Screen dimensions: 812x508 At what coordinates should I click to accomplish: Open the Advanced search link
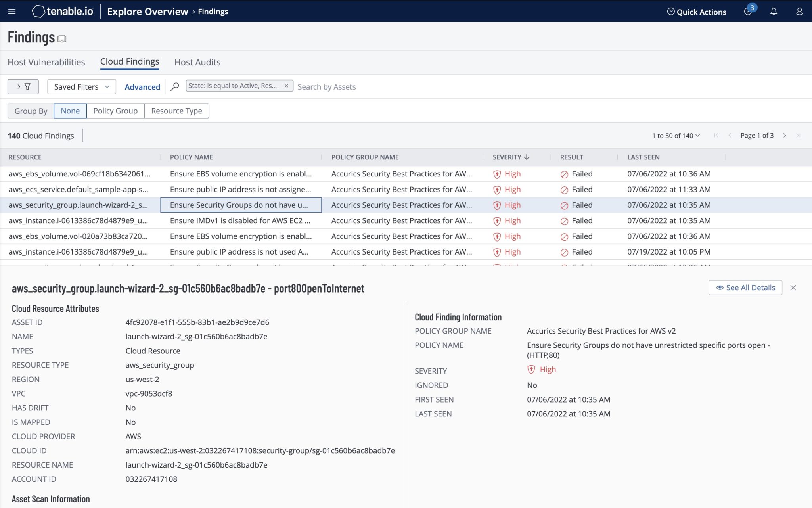(x=142, y=87)
